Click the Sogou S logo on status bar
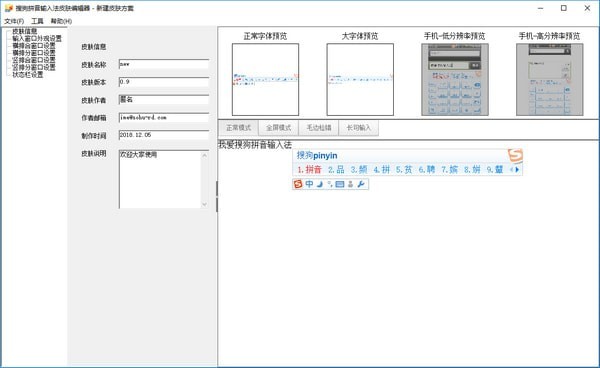Viewport: 600px width, 368px height. [298, 184]
